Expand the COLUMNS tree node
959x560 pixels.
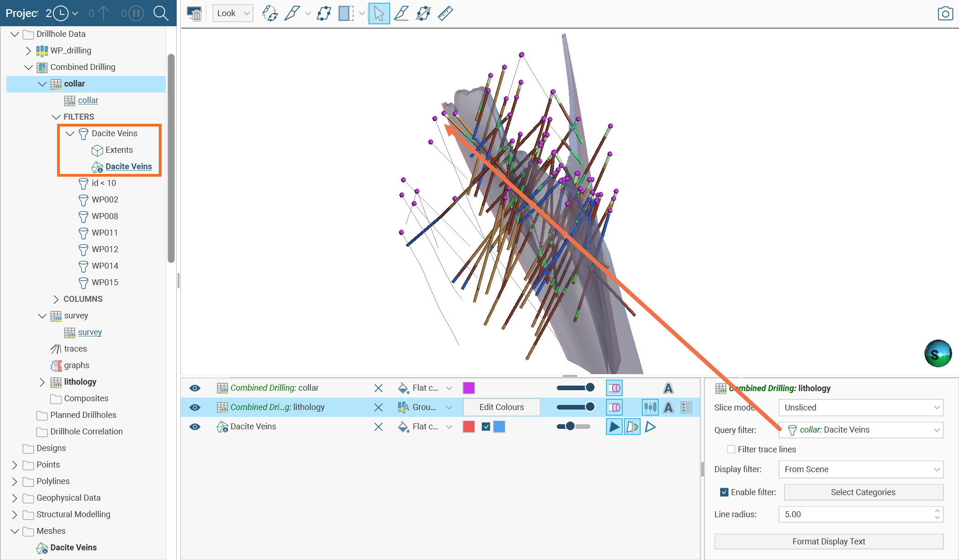click(56, 299)
